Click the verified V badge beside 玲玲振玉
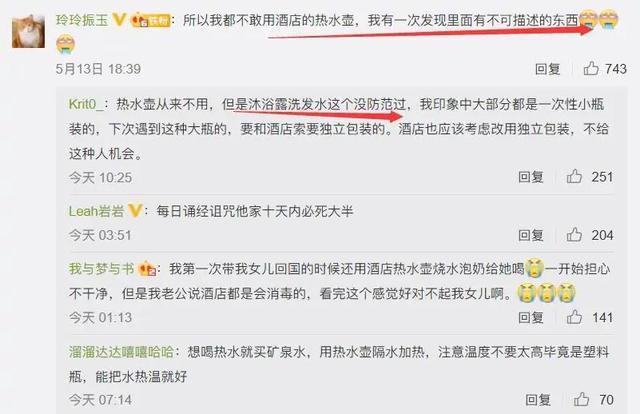The image size is (640, 414). (119, 19)
